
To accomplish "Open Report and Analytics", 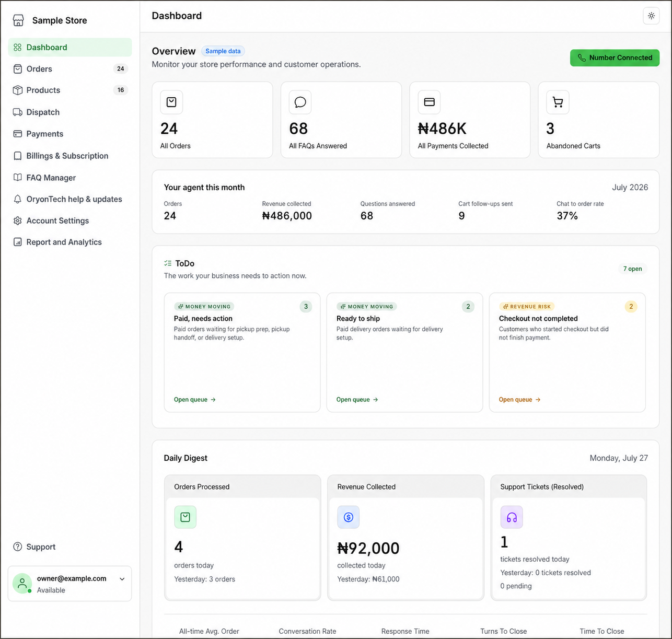I will click(70, 242).
